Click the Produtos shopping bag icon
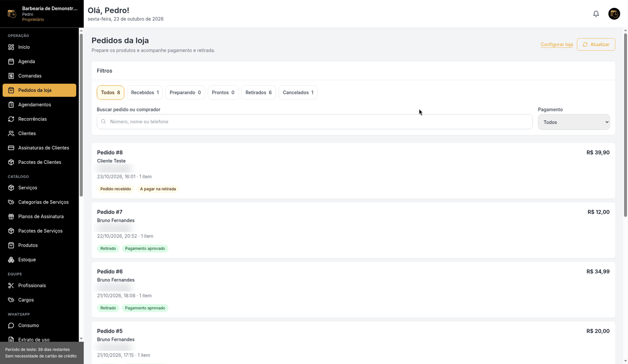628x364 pixels. [11, 245]
